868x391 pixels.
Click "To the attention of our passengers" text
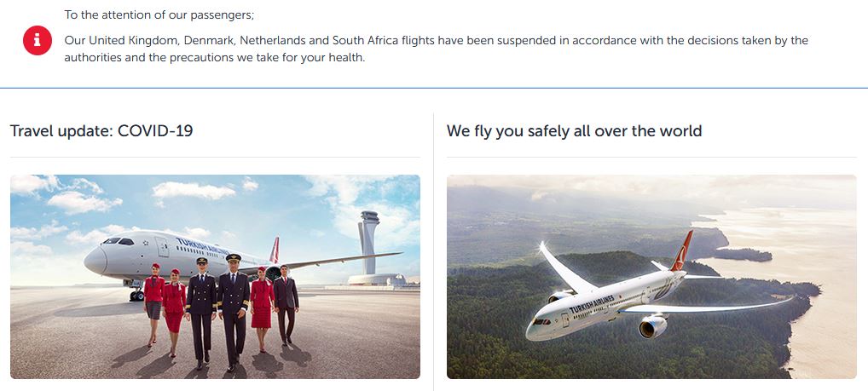tap(159, 15)
